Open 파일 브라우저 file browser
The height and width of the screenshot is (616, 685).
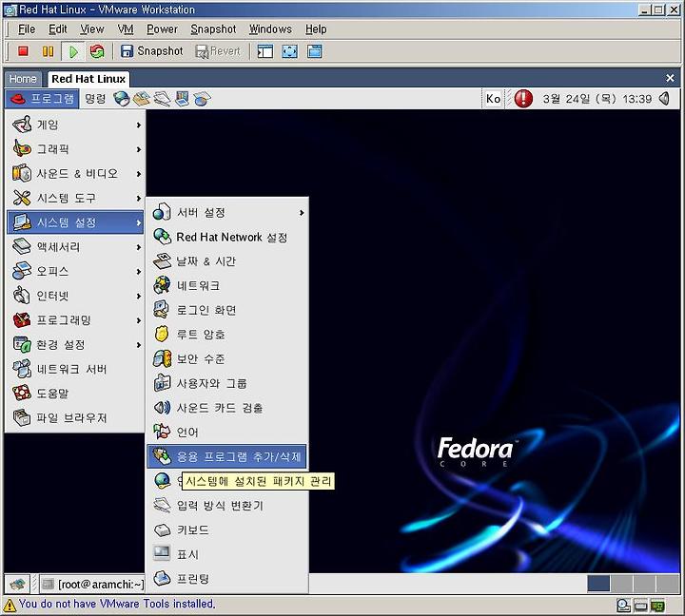pos(75,418)
